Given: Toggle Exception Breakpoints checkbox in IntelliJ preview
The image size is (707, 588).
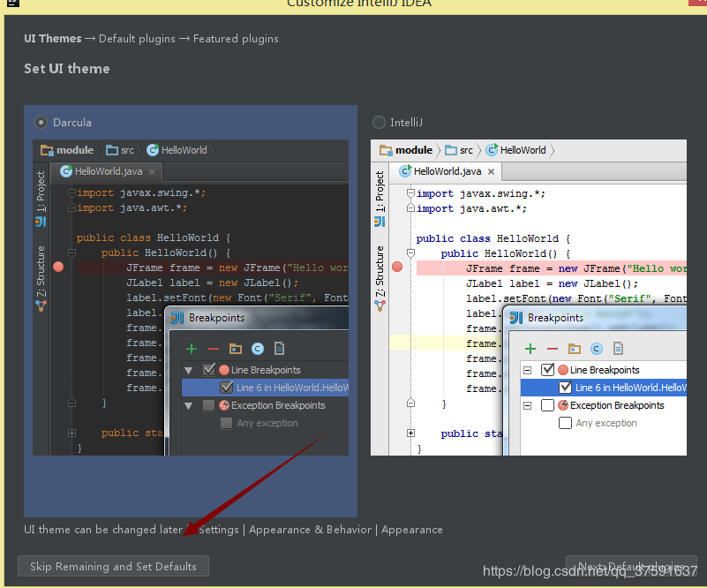Looking at the screenshot, I should pyautogui.click(x=547, y=405).
